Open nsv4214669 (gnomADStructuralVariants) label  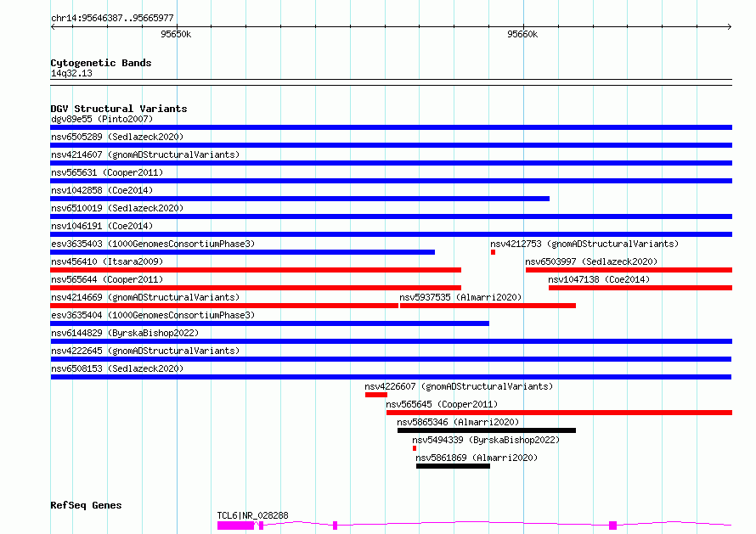tap(145, 297)
